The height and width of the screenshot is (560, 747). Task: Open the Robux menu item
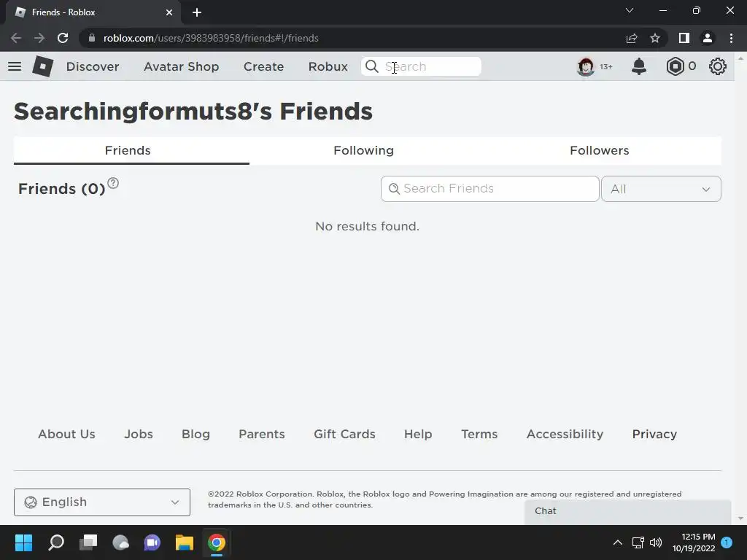(328, 66)
